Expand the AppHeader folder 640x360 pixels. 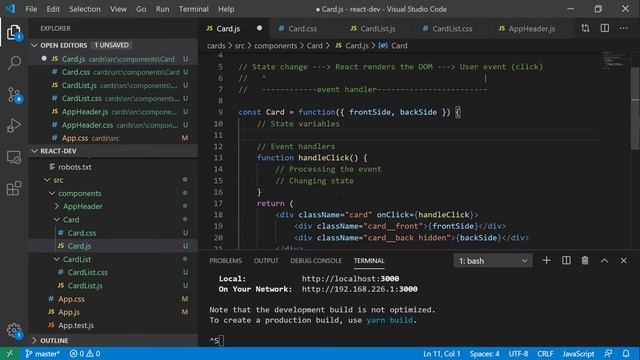[57, 207]
